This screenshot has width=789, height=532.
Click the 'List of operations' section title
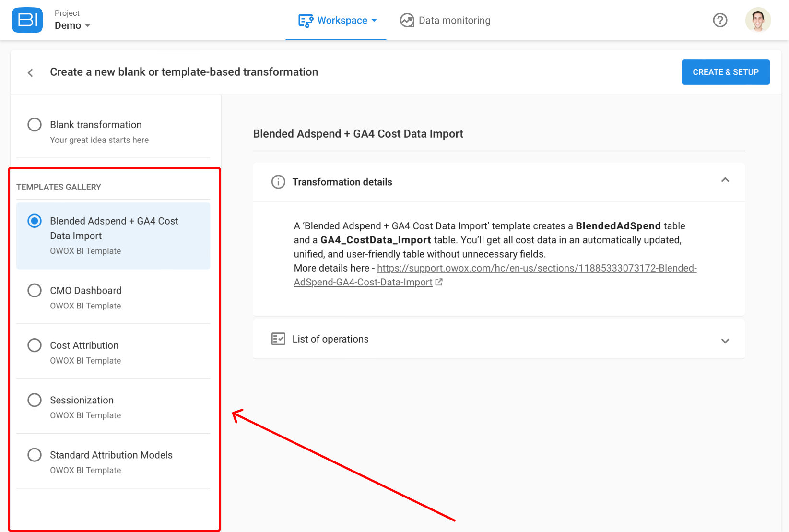pyautogui.click(x=330, y=339)
